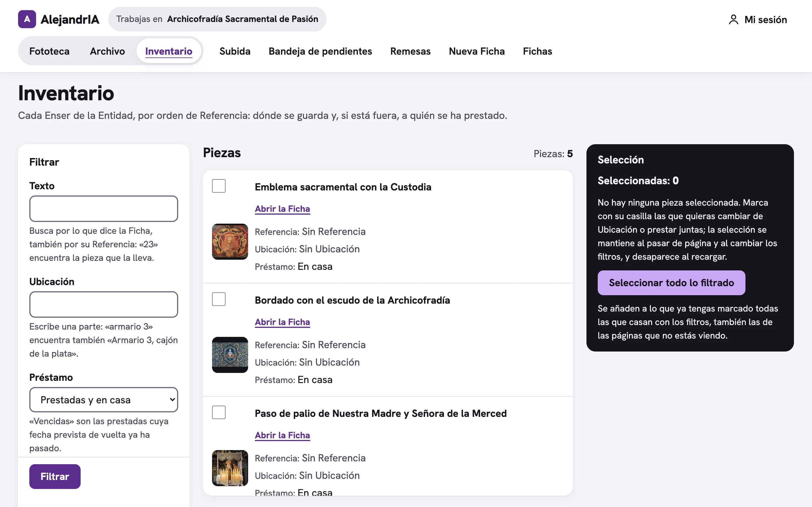Tick checkbox for Emblema sacramental con la Custodia
Image resolution: width=812 pixels, height=507 pixels.
pyautogui.click(x=219, y=186)
